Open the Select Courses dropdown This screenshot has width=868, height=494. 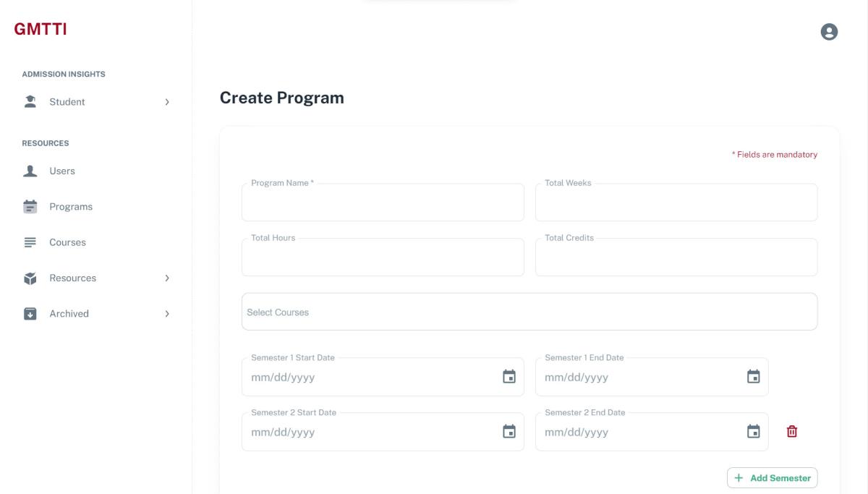pyautogui.click(x=529, y=312)
